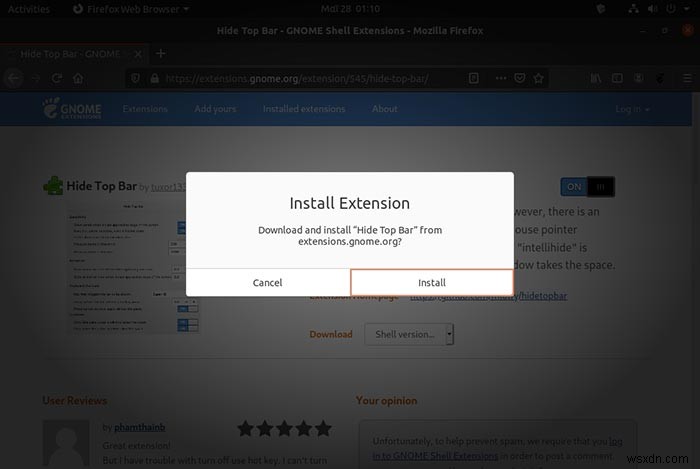Open tracking protection shield icon in address bar
Viewport: 700px width, 469px height.
pyautogui.click(x=135, y=79)
